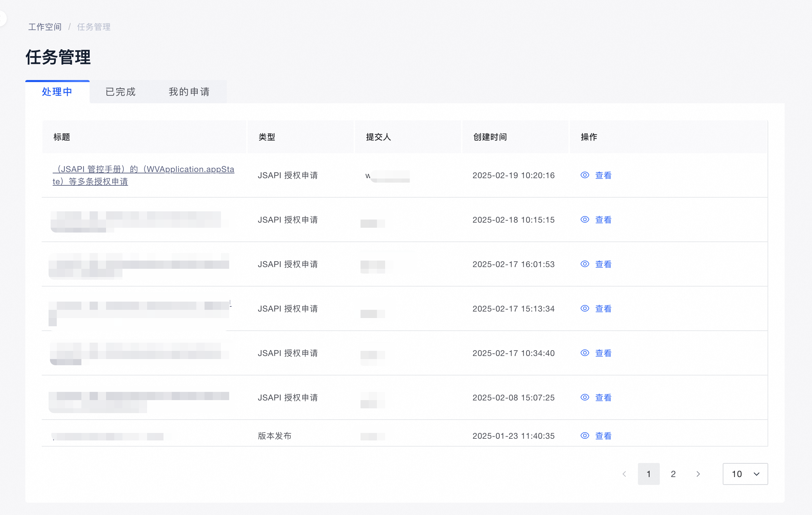Click 查看 text for 2025-02-08 15:07:25 task
This screenshot has width=812, height=515.
pyautogui.click(x=603, y=397)
